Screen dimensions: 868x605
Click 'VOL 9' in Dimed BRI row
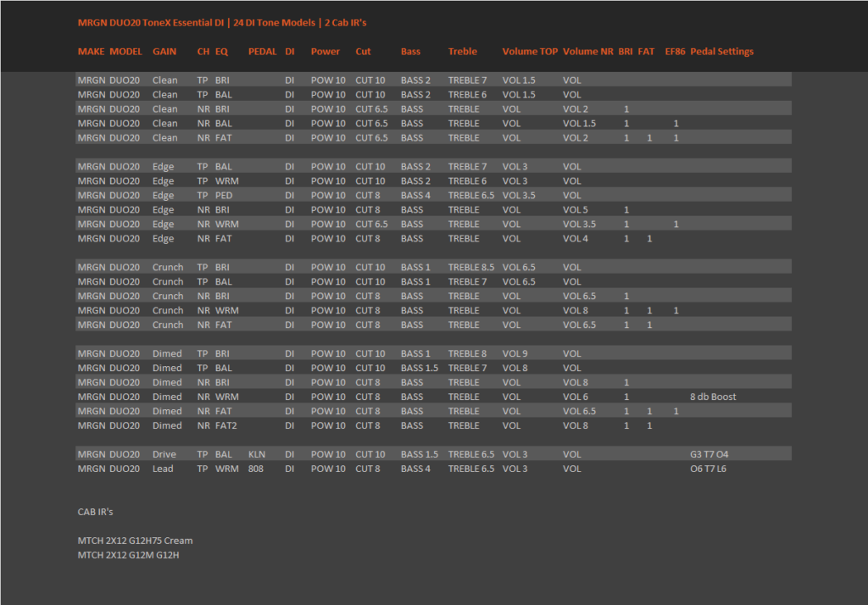point(515,353)
